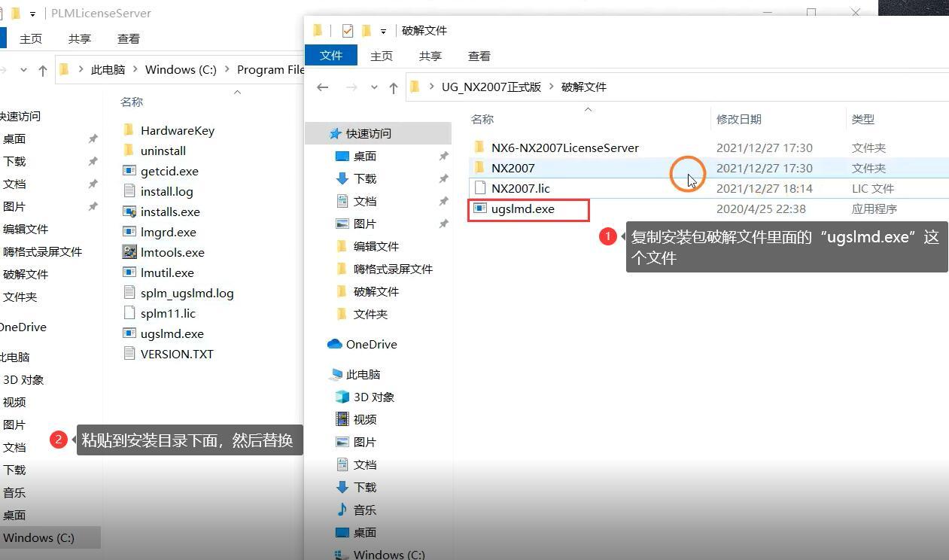The width and height of the screenshot is (949, 560).
Task: Open the NX6-NX2007LicenseServer folder
Action: coord(564,148)
